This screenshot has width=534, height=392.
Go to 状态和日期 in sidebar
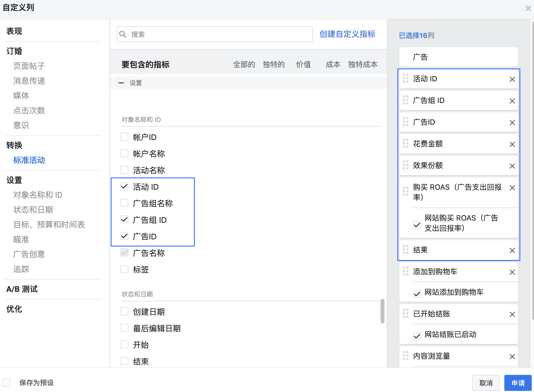[x=33, y=210]
